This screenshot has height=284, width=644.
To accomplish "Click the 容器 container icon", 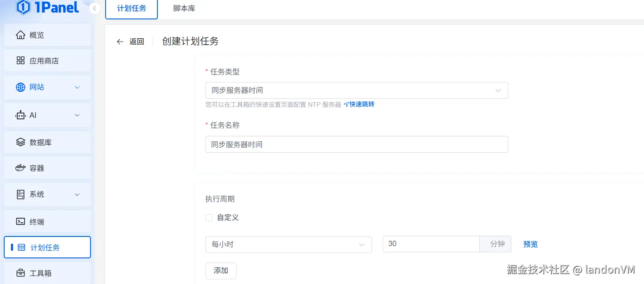I will coord(20,167).
